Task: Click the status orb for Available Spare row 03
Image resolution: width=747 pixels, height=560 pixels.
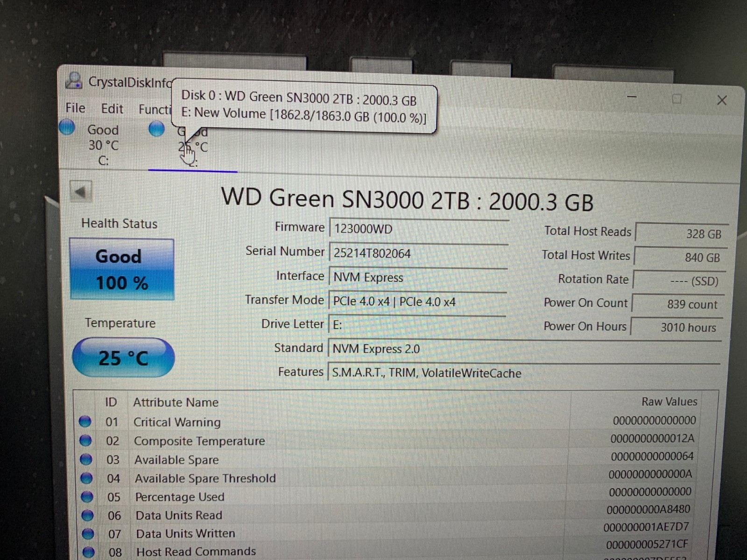Action: (x=86, y=459)
